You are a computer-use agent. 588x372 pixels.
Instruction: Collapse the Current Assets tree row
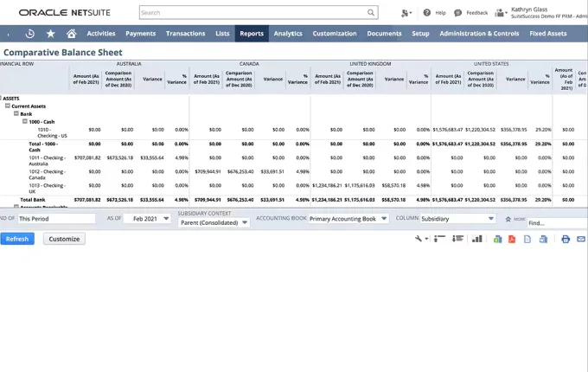click(8, 106)
